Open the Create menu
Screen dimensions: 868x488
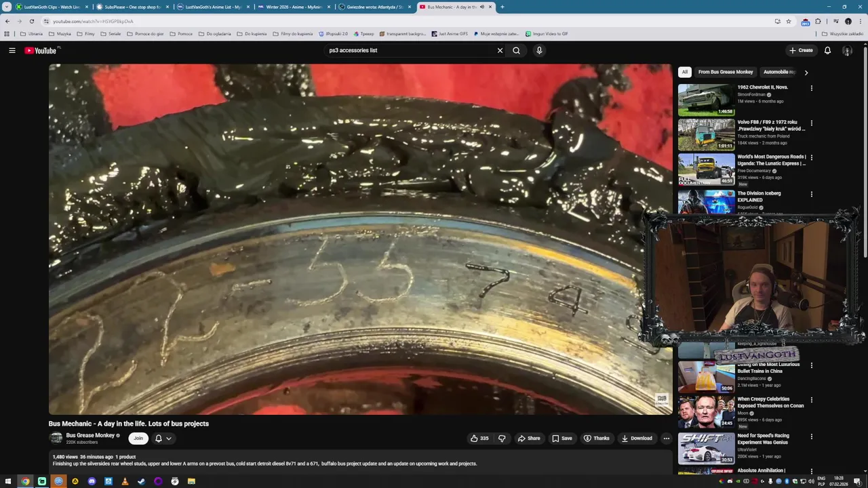[801, 50]
